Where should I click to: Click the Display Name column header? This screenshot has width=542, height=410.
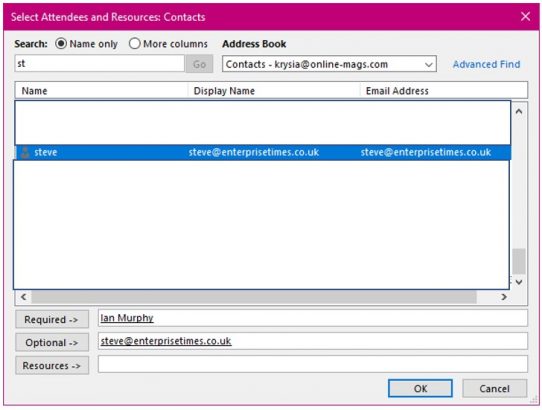tap(274, 91)
